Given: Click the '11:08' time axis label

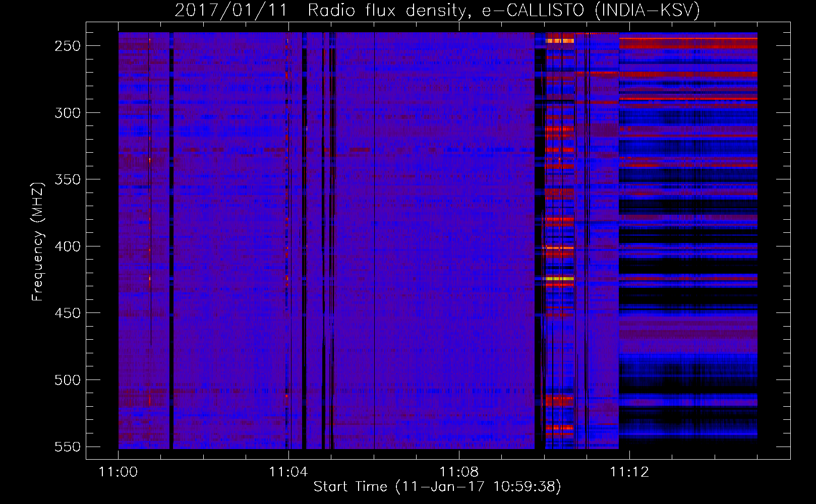Looking at the screenshot, I should coord(459,472).
